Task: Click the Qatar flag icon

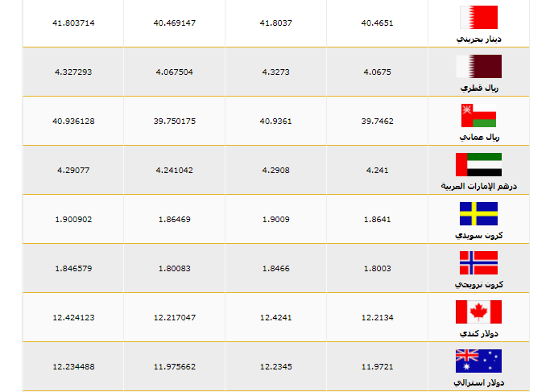Action: [x=478, y=66]
